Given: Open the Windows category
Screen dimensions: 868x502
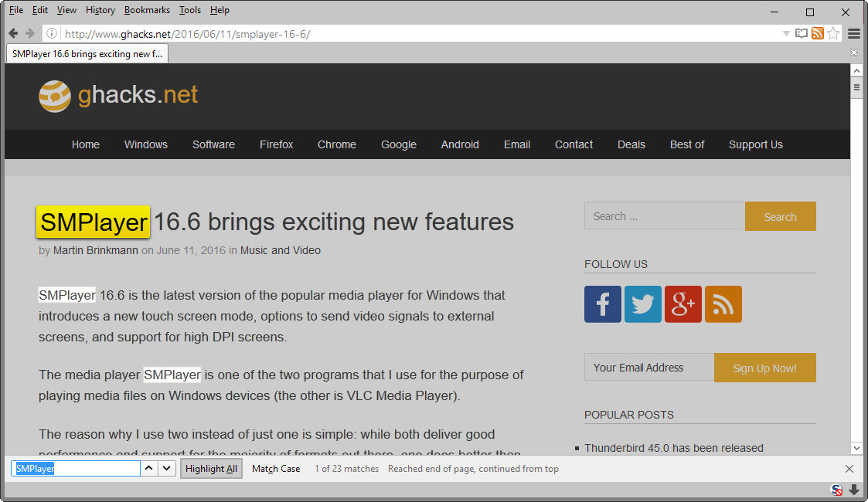Looking at the screenshot, I should coord(145,144).
